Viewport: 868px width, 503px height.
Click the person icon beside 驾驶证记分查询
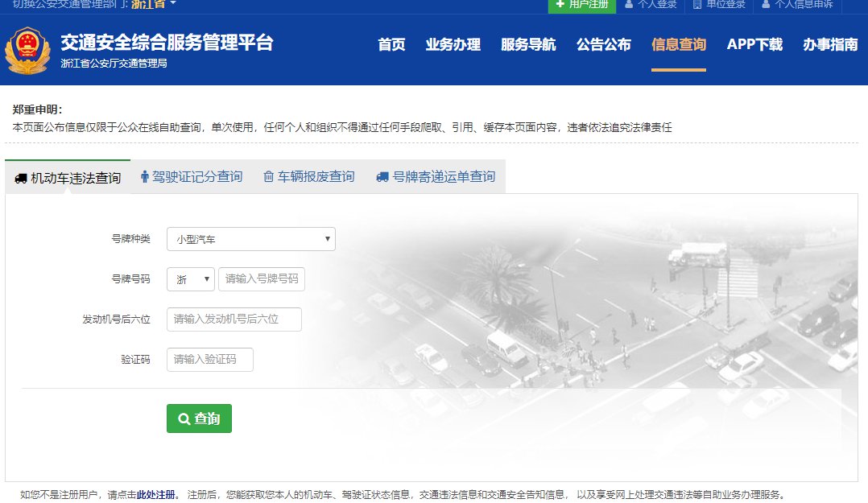145,176
